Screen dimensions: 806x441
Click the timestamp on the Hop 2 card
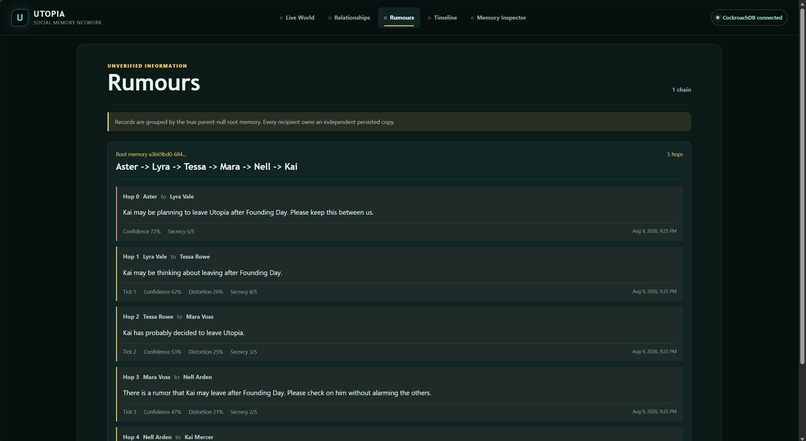(654, 352)
